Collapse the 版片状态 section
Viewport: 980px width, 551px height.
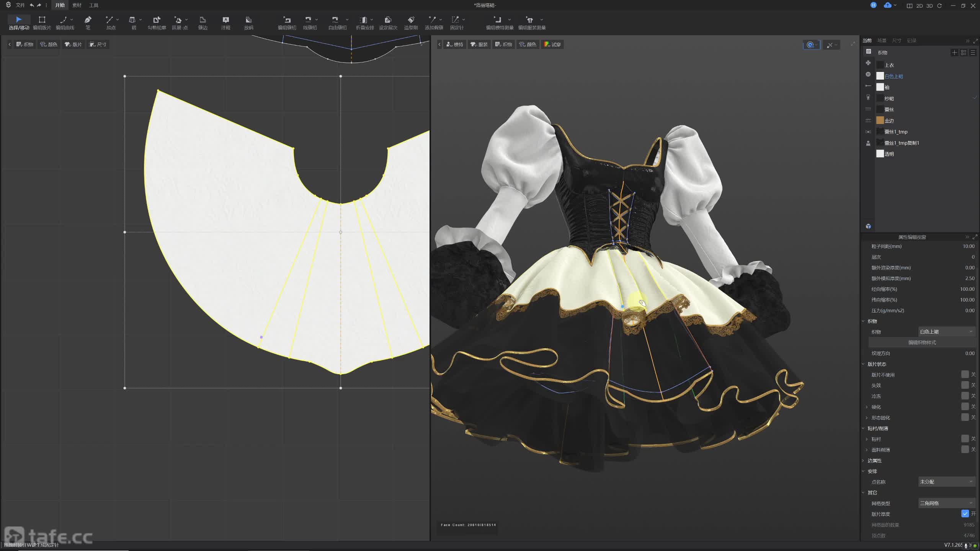864,364
